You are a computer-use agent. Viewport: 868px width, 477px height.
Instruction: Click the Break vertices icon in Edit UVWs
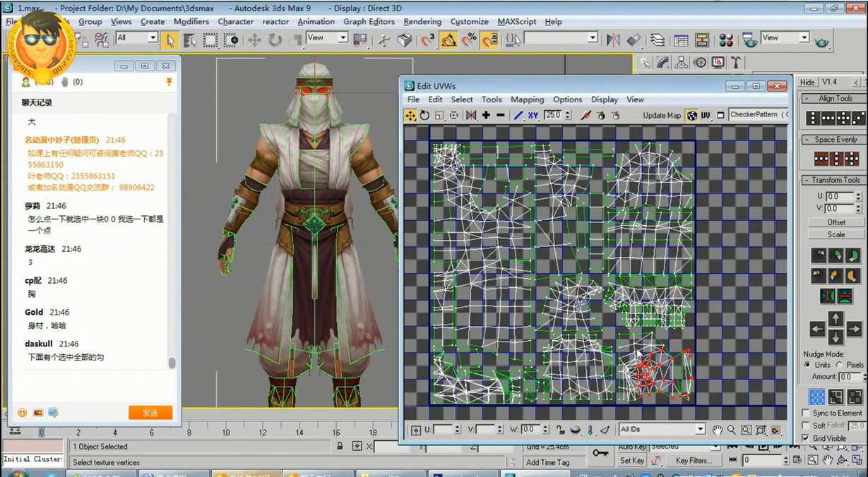(585, 116)
